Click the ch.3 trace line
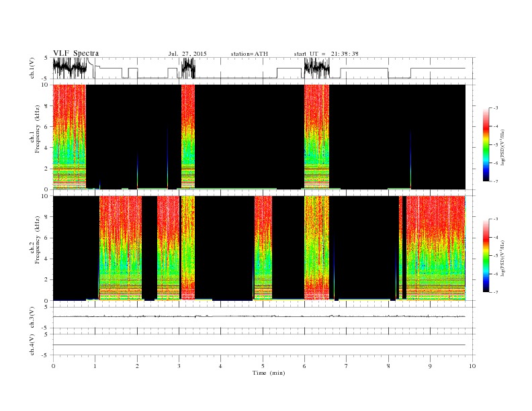Screen dimensions: 532x411 [259, 316]
